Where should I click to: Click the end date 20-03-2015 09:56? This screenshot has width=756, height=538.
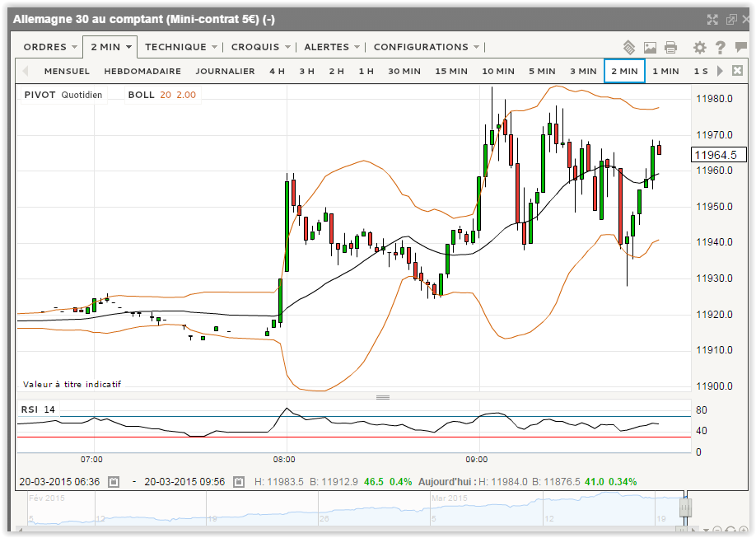[x=184, y=481]
